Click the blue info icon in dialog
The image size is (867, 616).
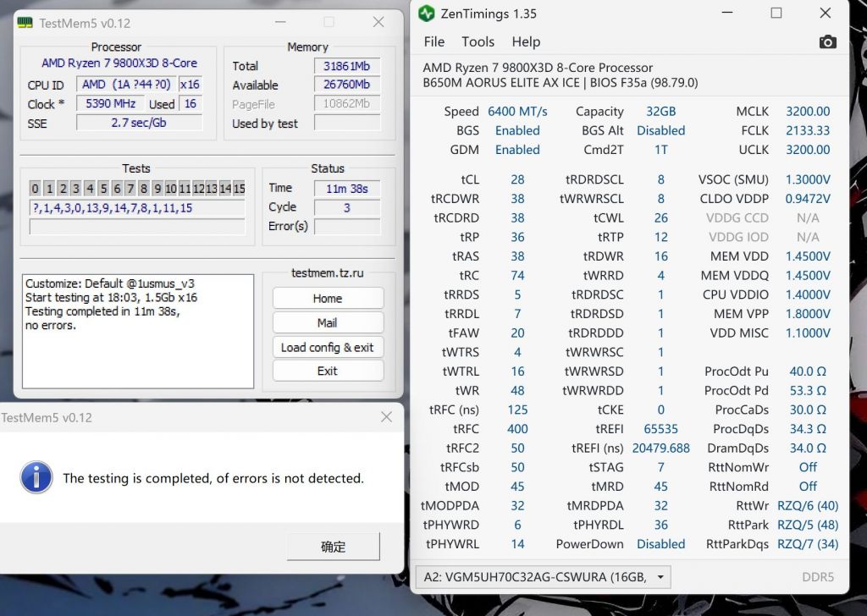[x=36, y=478]
